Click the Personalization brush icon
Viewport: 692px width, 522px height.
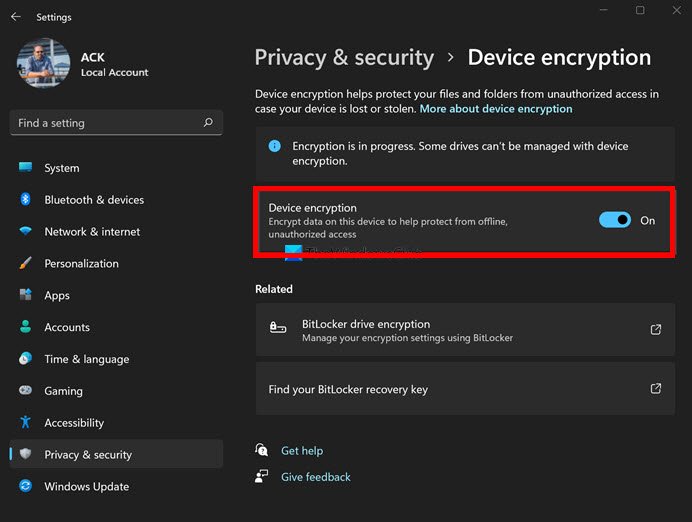pyautogui.click(x=26, y=264)
